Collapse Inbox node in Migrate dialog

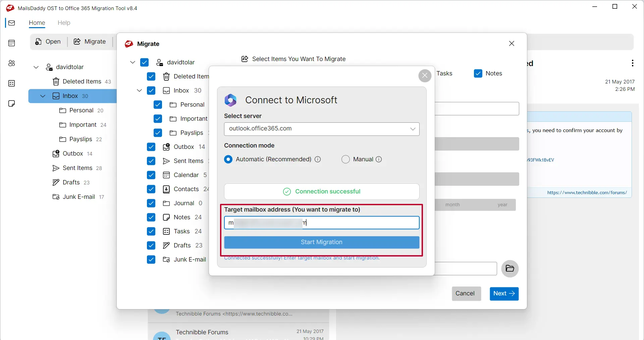139,91
